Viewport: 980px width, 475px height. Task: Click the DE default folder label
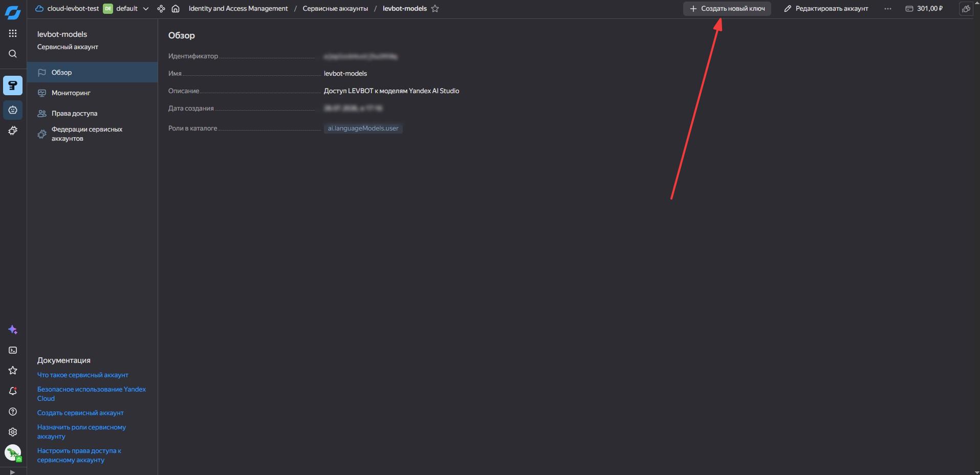coord(121,9)
